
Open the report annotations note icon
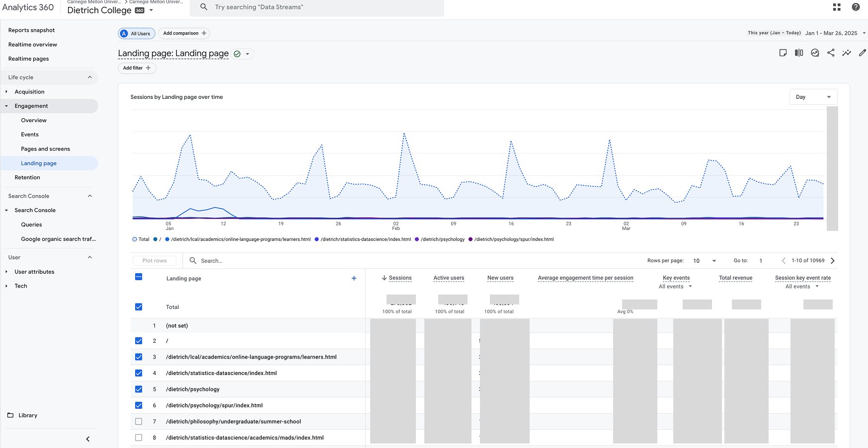point(783,53)
